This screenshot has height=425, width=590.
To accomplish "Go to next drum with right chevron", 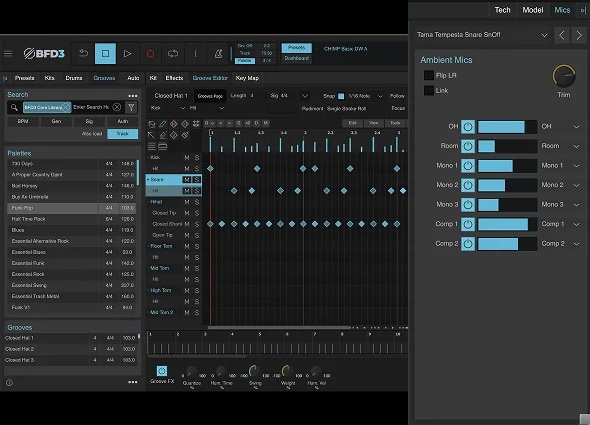I will [579, 35].
